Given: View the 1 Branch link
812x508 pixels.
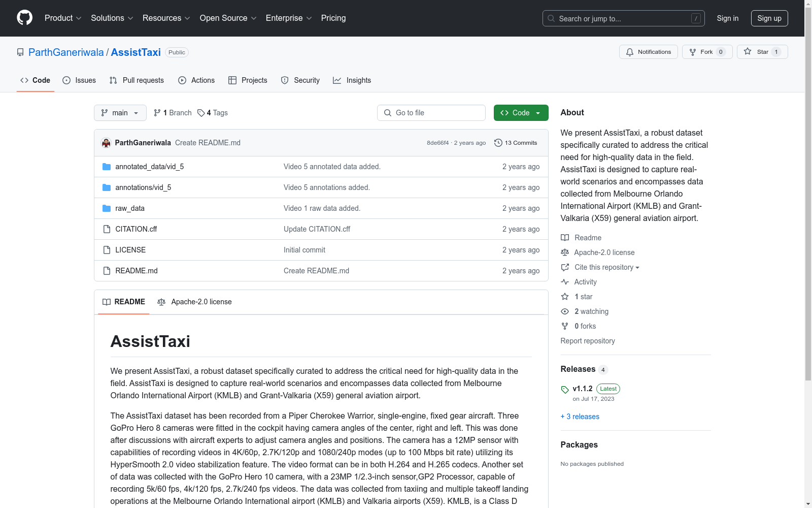Looking at the screenshot, I should (x=173, y=113).
